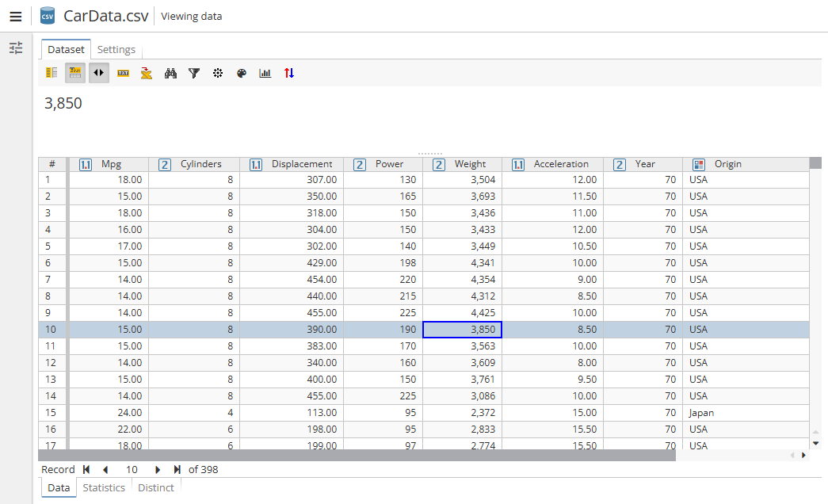Select the Filter icon in the toolbar

(194, 73)
